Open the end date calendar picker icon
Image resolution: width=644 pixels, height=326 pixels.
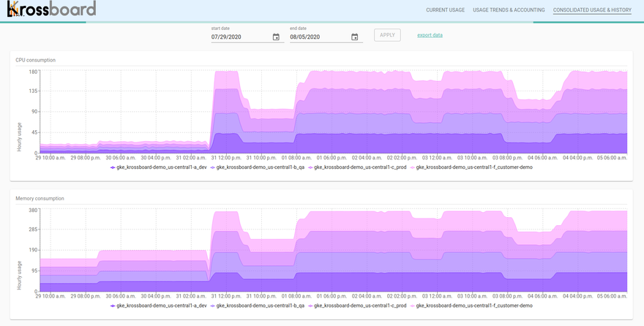point(354,37)
